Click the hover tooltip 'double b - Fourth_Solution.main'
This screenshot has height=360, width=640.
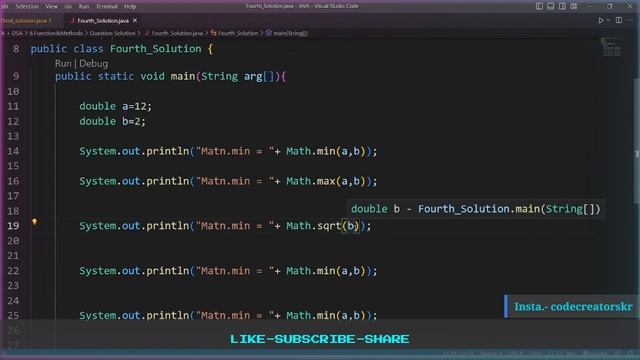click(x=476, y=209)
